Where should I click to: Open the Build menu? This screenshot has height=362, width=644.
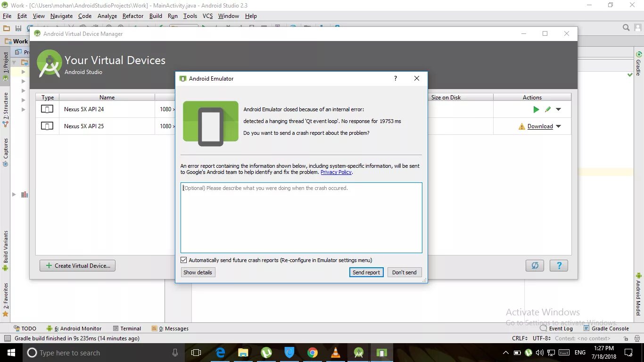(x=156, y=16)
